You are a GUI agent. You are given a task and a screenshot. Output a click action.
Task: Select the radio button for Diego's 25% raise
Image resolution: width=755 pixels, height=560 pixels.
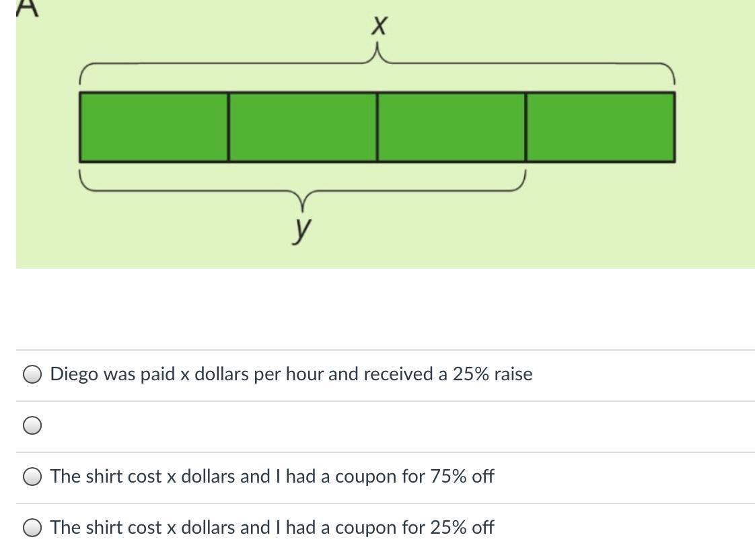point(32,374)
